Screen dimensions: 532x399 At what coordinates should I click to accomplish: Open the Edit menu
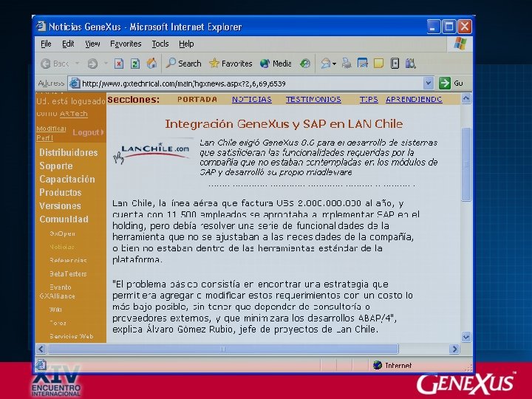68,44
